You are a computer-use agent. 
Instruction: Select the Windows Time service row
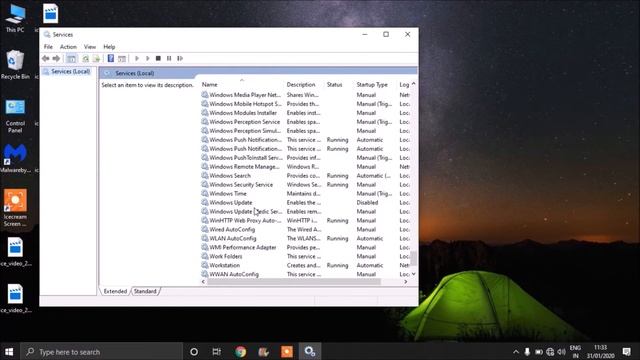[x=305, y=193]
